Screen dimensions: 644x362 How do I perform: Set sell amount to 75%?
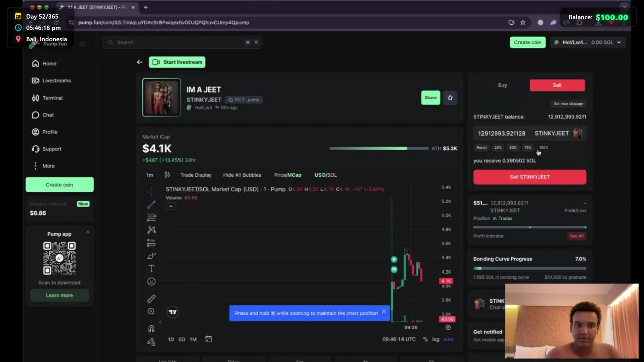528,148
